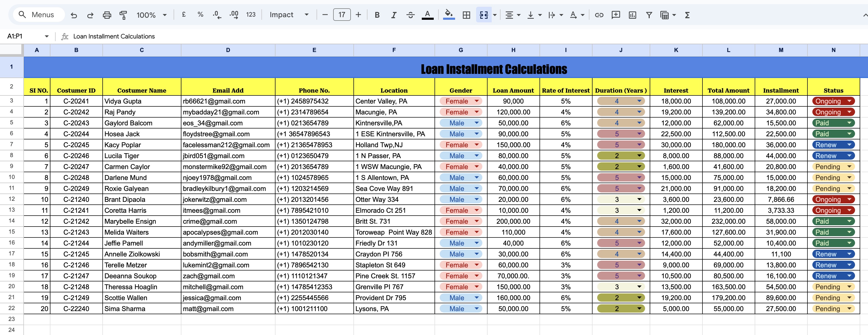Image resolution: width=868 pixels, height=335 pixels.
Task: Click the print icon
Action: click(x=107, y=15)
